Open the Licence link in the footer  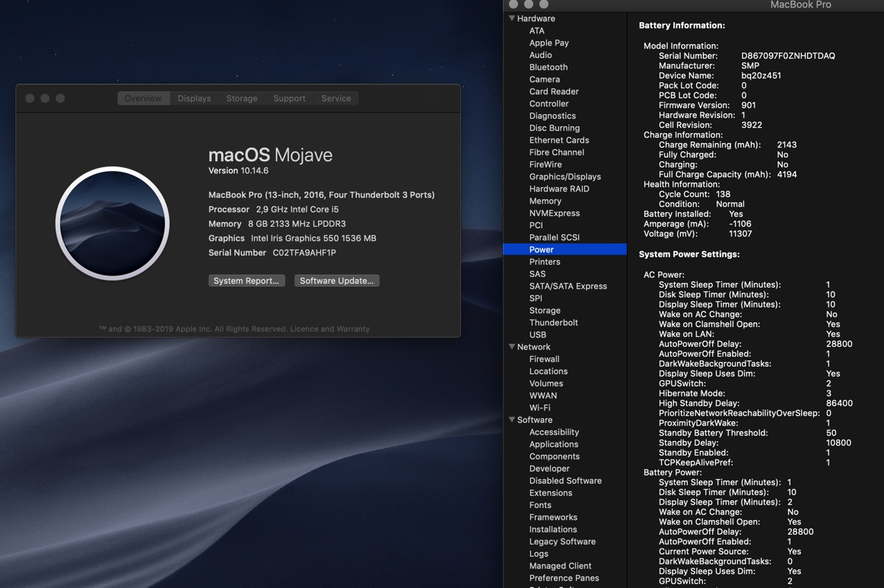pyautogui.click(x=304, y=329)
